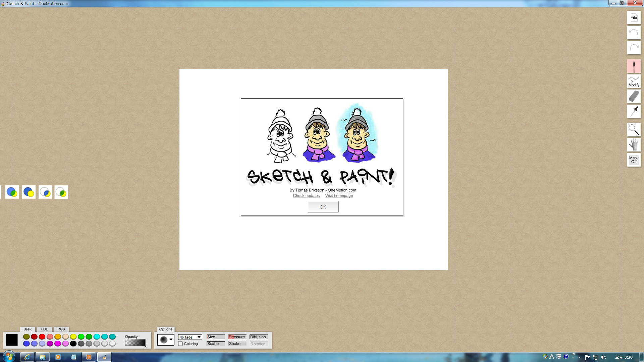Viewport: 644px width, 362px height.
Task: Click the Action Center flag icon
Action: [x=587, y=357]
